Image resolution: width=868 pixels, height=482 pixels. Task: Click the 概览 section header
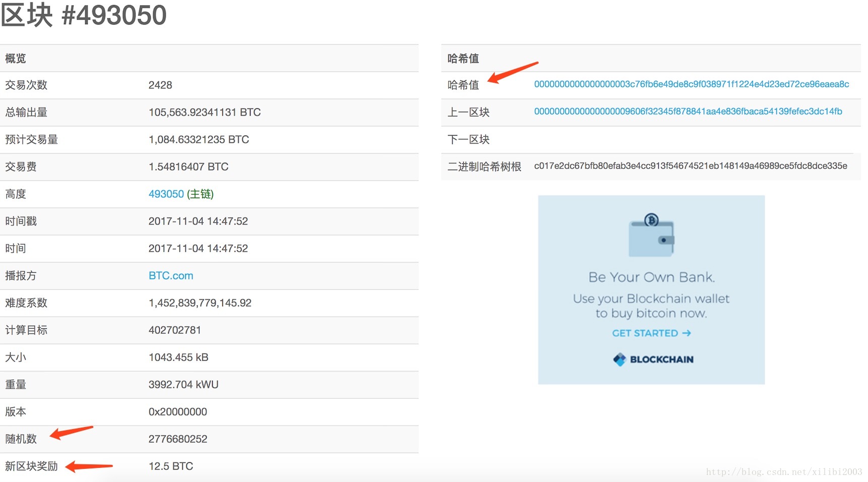click(16, 58)
